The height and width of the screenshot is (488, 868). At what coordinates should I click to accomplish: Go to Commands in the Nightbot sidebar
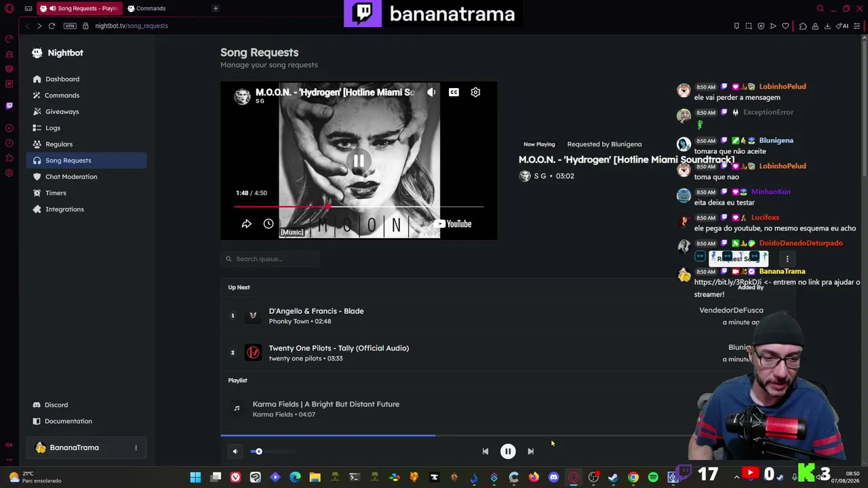point(86,96)
